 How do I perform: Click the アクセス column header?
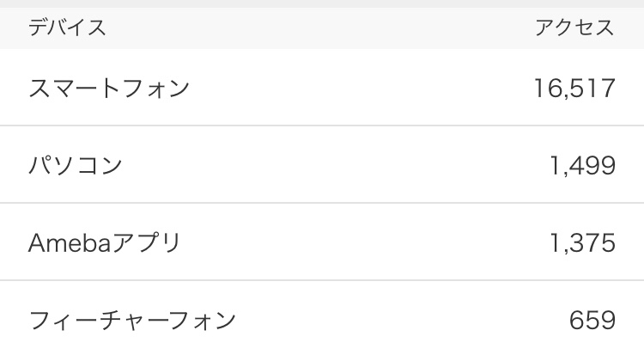tap(574, 28)
